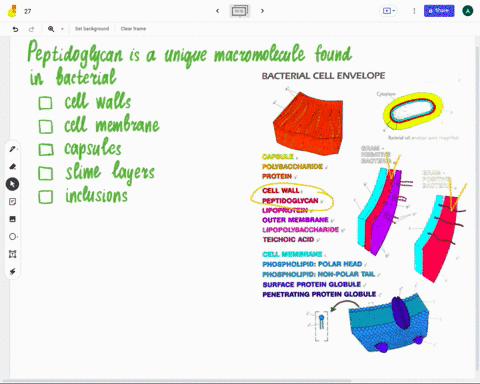Click the "POLYSACCHARIDE" label
Image resolution: width=480 pixels, height=384 pixels.
point(292,166)
